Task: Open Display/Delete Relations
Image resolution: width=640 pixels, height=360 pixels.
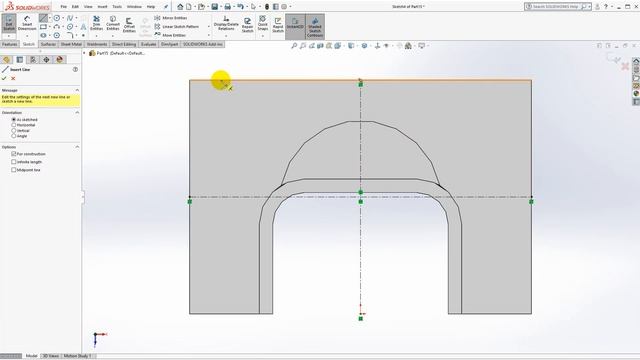Action: point(226,23)
